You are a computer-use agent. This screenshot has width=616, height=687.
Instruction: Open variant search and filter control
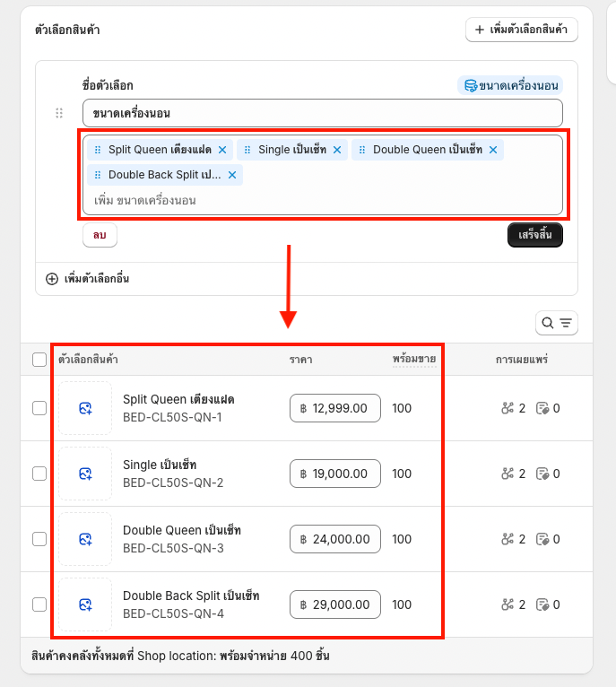[557, 323]
